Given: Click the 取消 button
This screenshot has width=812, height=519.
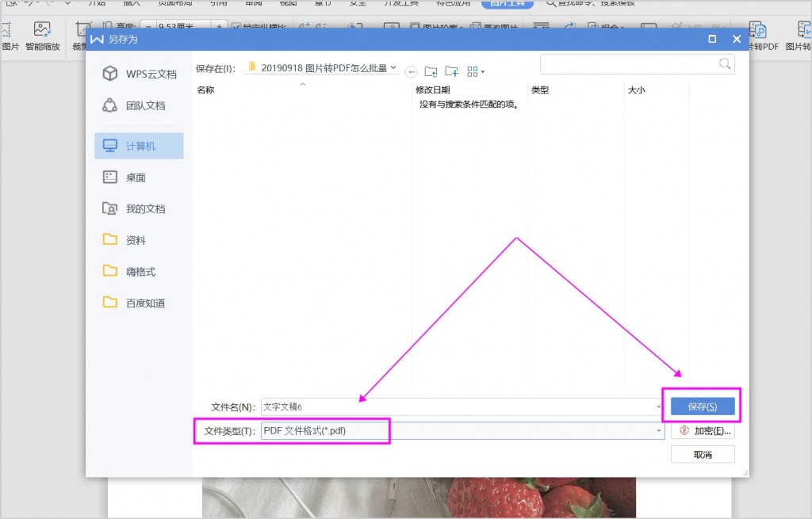Looking at the screenshot, I should point(703,454).
